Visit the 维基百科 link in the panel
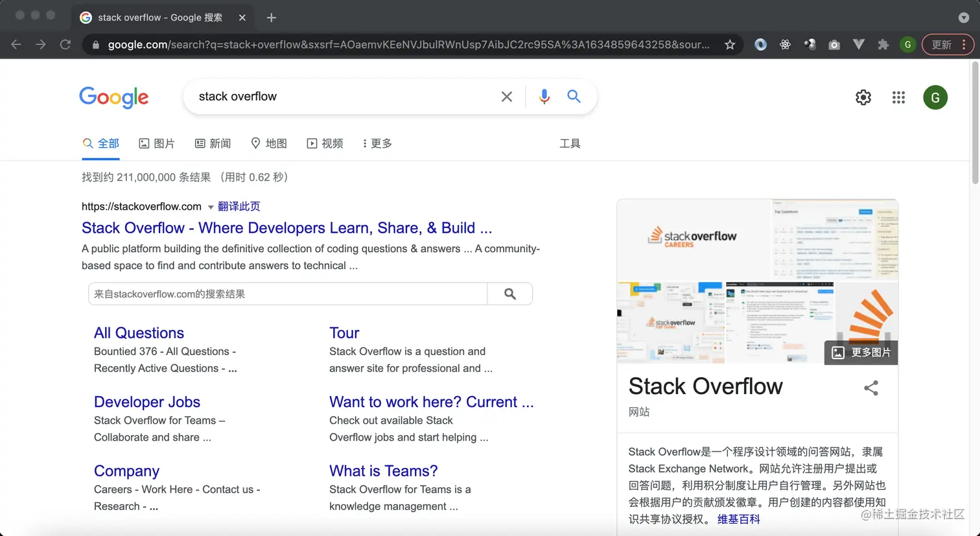Screen dimensions: 980x536 738,519
